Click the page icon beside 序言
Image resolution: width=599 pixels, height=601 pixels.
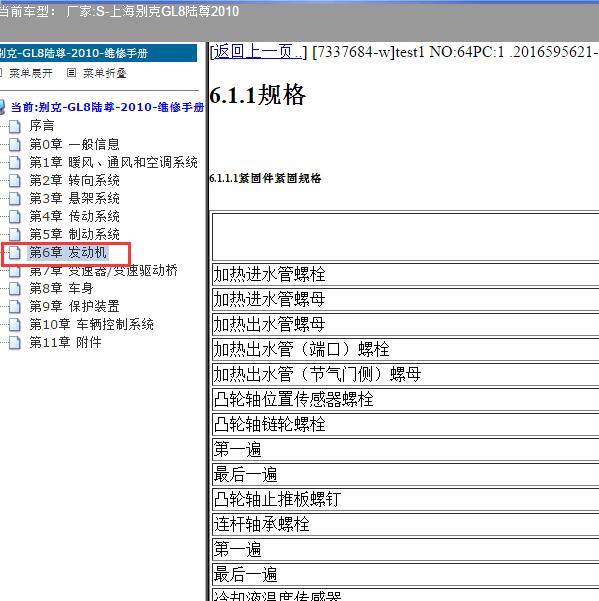tap(15, 126)
